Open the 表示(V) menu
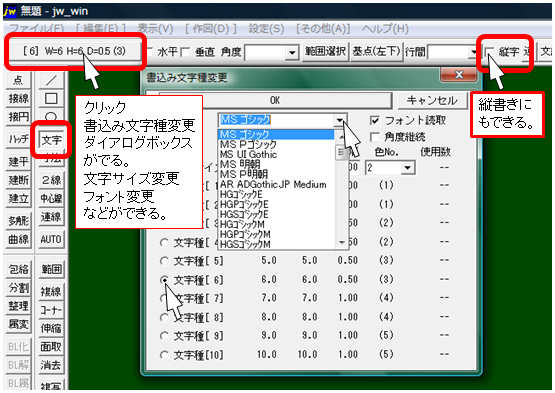 pyautogui.click(x=155, y=28)
